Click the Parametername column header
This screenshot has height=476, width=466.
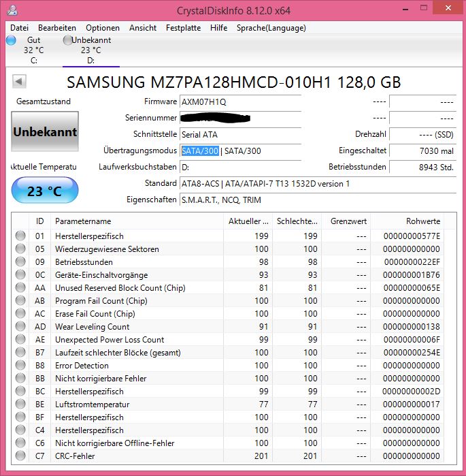[137, 221]
